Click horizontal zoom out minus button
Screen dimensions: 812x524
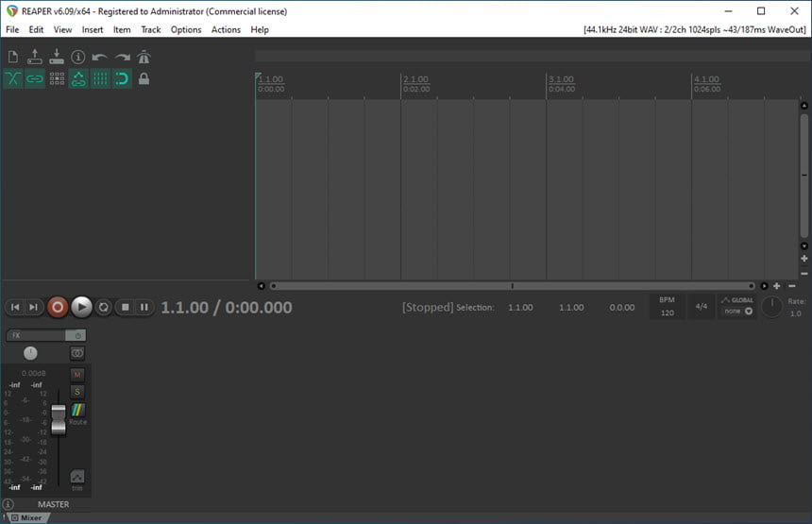tap(792, 286)
